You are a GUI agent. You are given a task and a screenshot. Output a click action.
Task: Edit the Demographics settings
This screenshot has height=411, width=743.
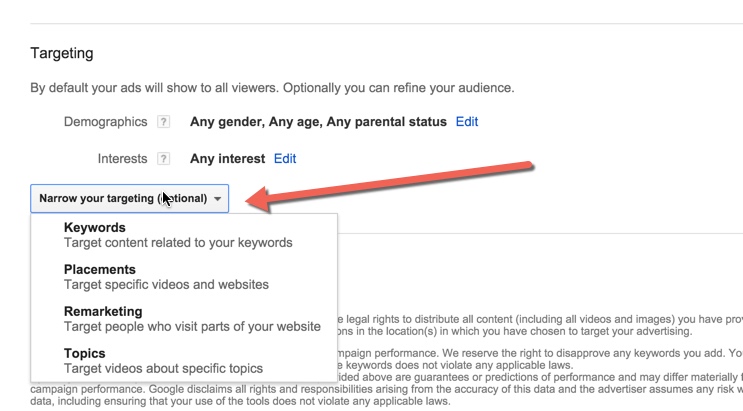[467, 122]
